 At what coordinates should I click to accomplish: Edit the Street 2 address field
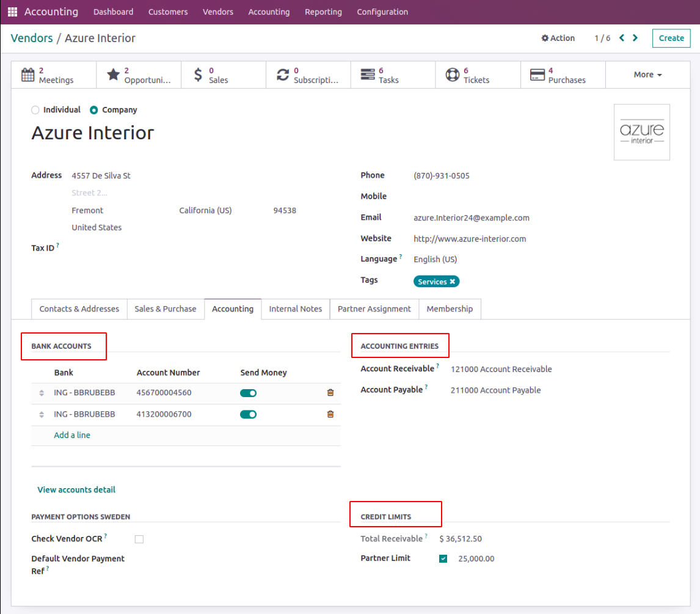coord(89,193)
